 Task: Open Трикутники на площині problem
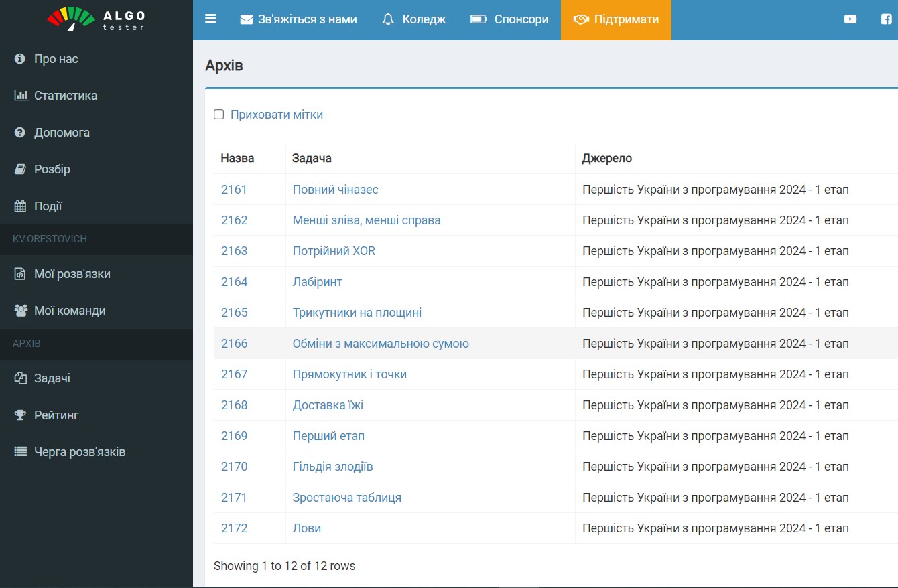tap(357, 313)
